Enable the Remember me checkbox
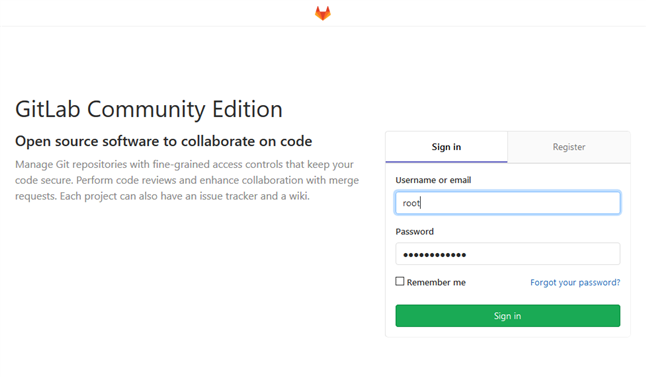The width and height of the screenshot is (646, 377). pos(400,281)
